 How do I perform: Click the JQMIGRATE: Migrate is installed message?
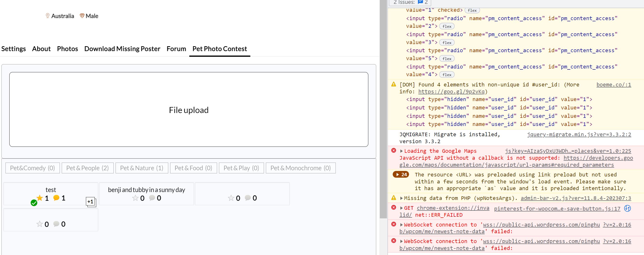point(450,138)
